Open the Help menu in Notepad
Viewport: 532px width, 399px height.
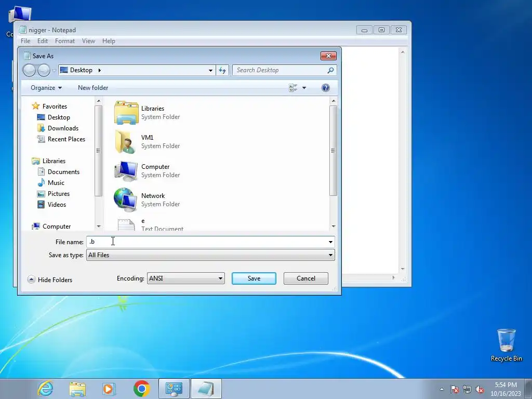click(x=109, y=41)
